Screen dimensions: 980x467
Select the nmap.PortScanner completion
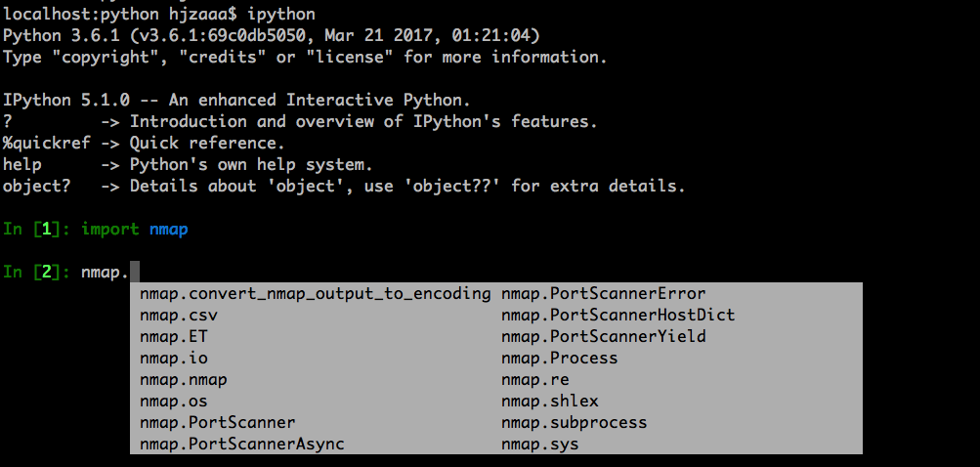pyautogui.click(x=217, y=422)
